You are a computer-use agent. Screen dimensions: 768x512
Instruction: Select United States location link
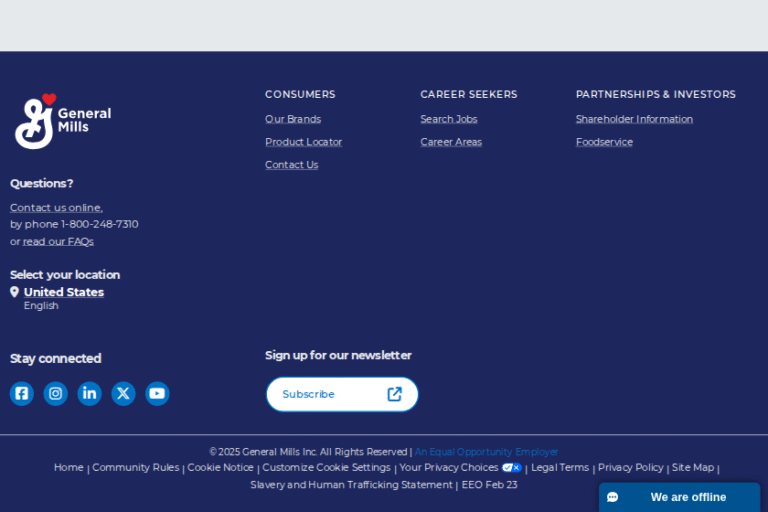pos(64,292)
